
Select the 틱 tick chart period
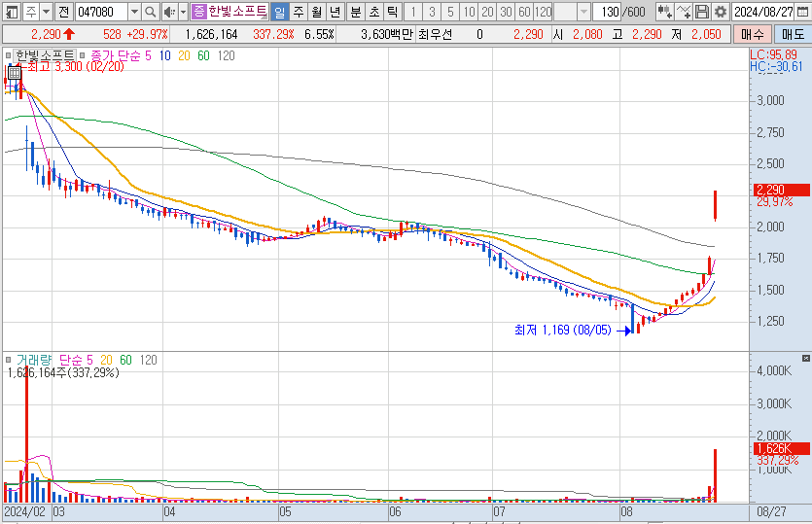[x=393, y=12]
